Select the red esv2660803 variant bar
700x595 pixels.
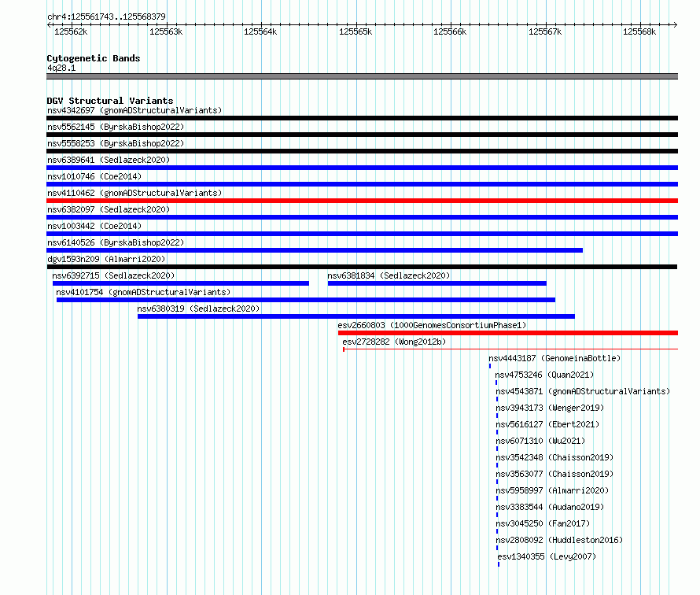click(x=508, y=333)
